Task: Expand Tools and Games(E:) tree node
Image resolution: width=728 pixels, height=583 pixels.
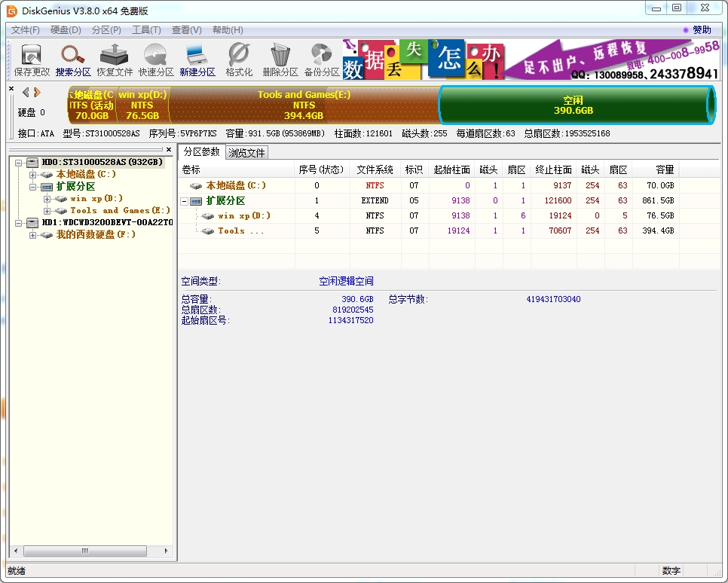Action: tap(47, 211)
